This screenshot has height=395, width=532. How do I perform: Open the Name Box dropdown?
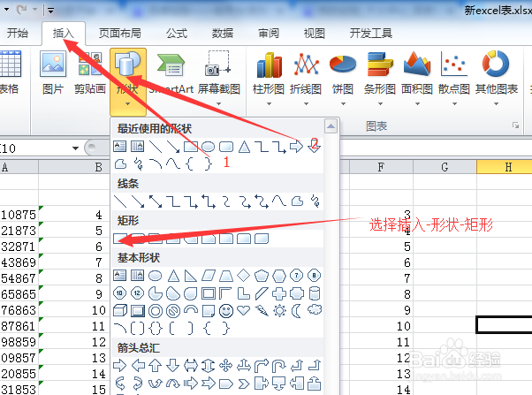(75, 148)
